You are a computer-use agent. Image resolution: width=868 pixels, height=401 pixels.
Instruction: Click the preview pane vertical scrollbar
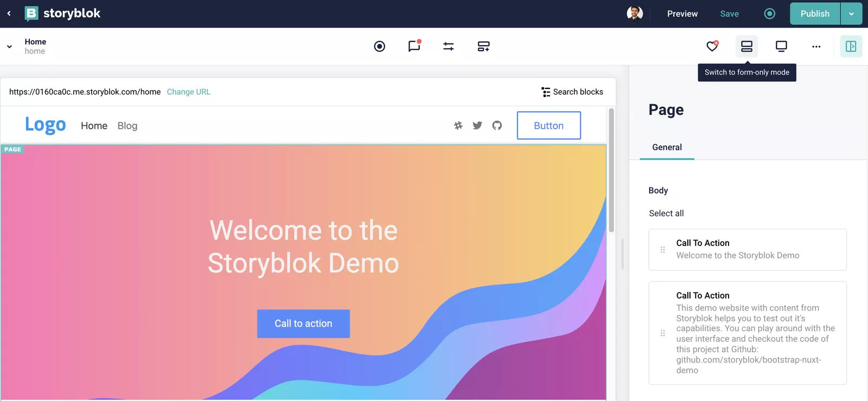tap(611, 171)
